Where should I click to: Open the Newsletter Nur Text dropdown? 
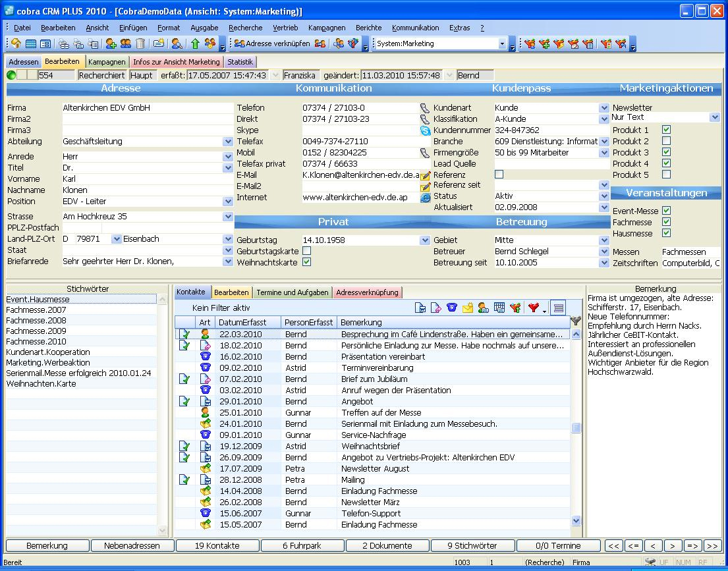715,117
